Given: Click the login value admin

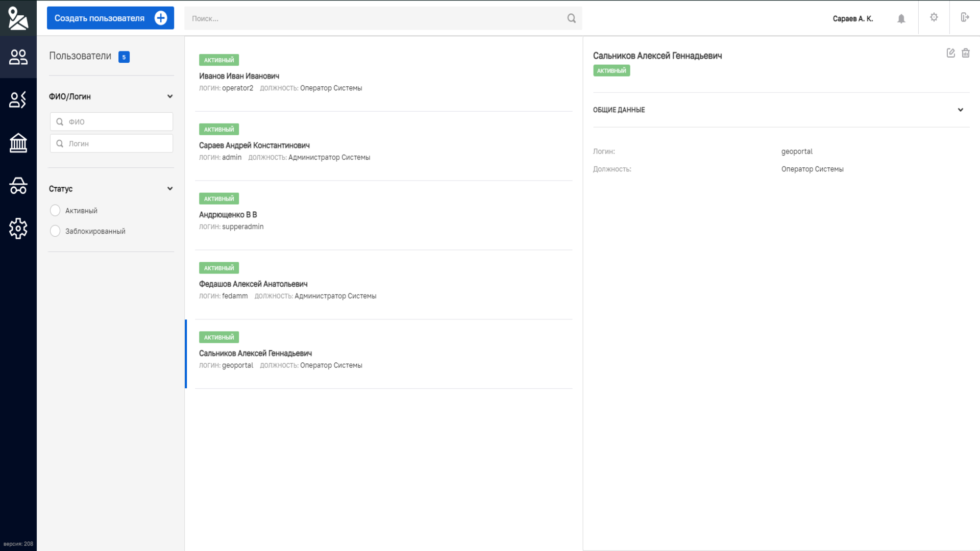Looking at the screenshot, I should tap(232, 157).
